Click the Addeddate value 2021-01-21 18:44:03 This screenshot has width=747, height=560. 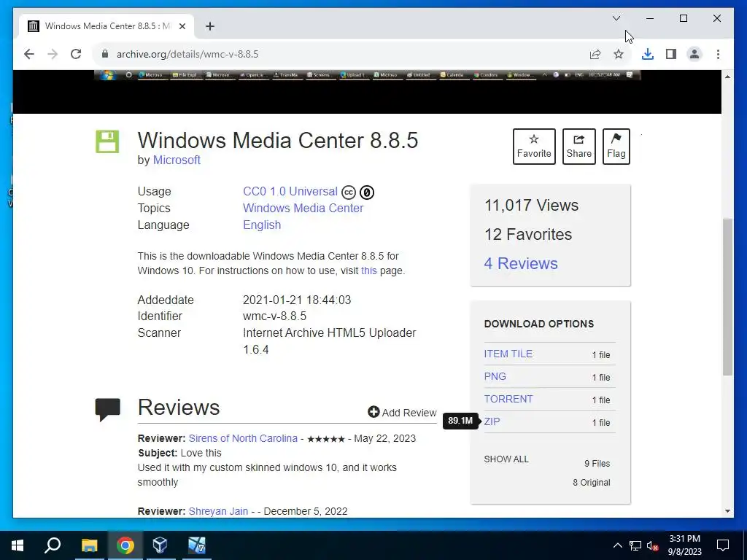click(297, 300)
